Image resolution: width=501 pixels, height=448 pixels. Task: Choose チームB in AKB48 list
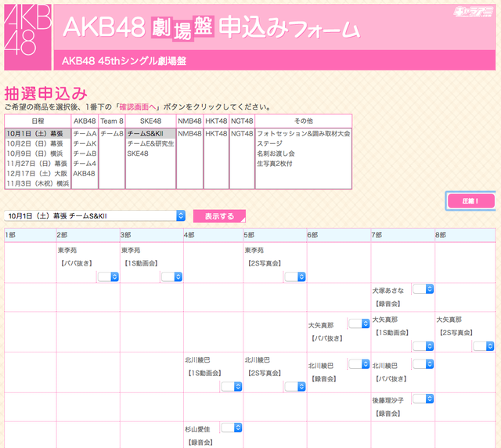(85, 154)
